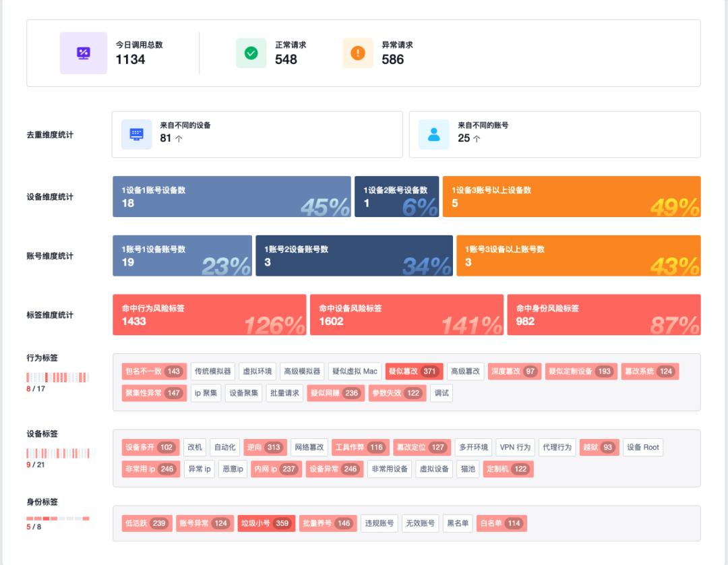Select the 疑似篡改 371 tag
Screen dimensions: 728x565
[x=414, y=371]
